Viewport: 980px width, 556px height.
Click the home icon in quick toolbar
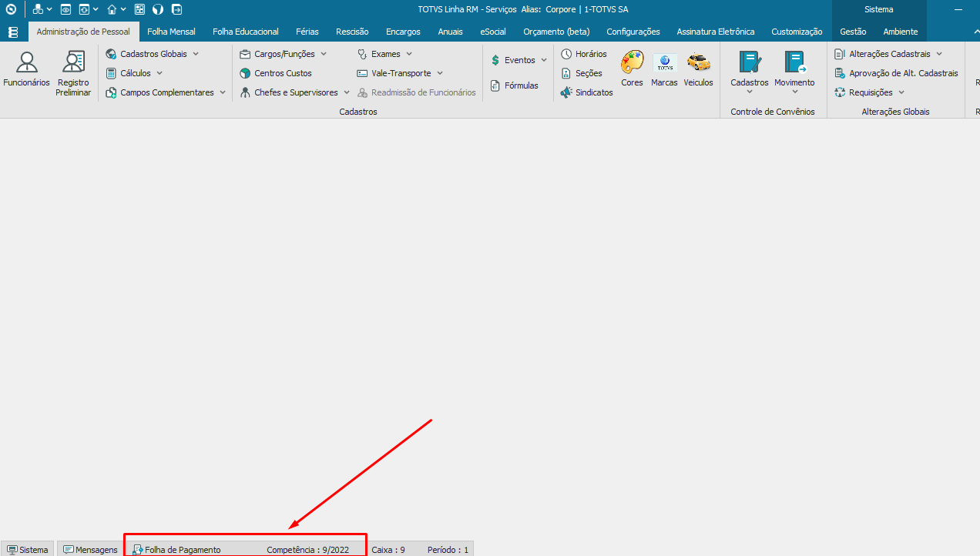click(x=112, y=9)
